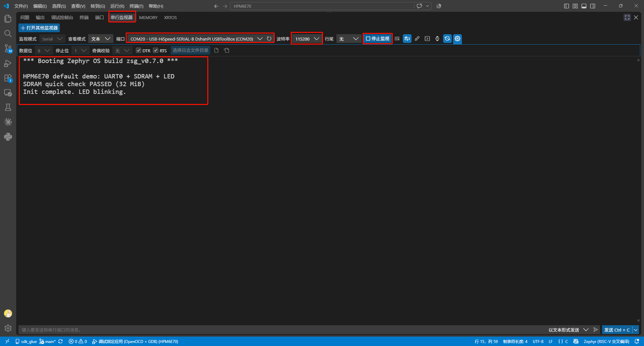Open the Extensions view in activity bar
Image resolution: width=644 pixels, height=346 pixels.
8,78
